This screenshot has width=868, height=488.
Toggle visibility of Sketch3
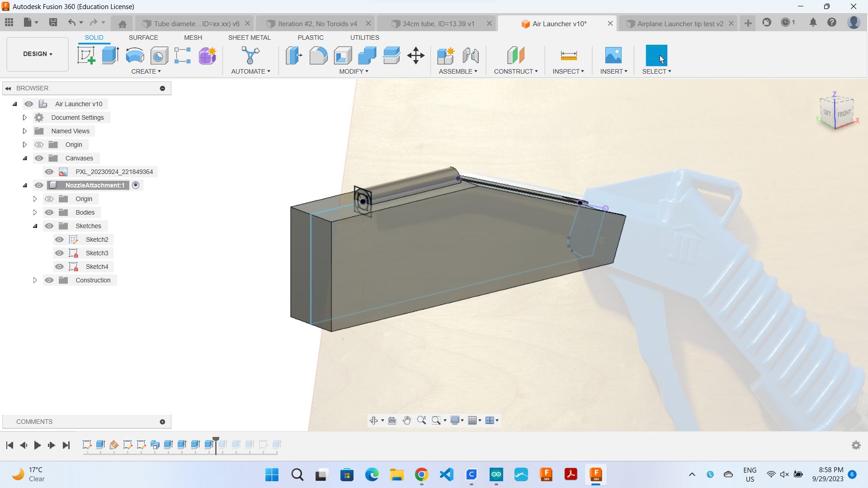(x=60, y=253)
